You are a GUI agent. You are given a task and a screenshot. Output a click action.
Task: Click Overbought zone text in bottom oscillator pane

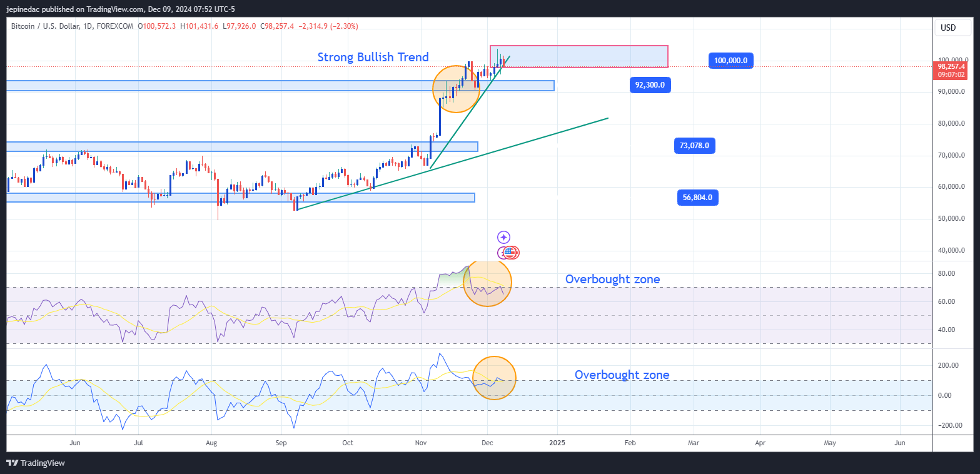pyautogui.click(x=622, y=375)
